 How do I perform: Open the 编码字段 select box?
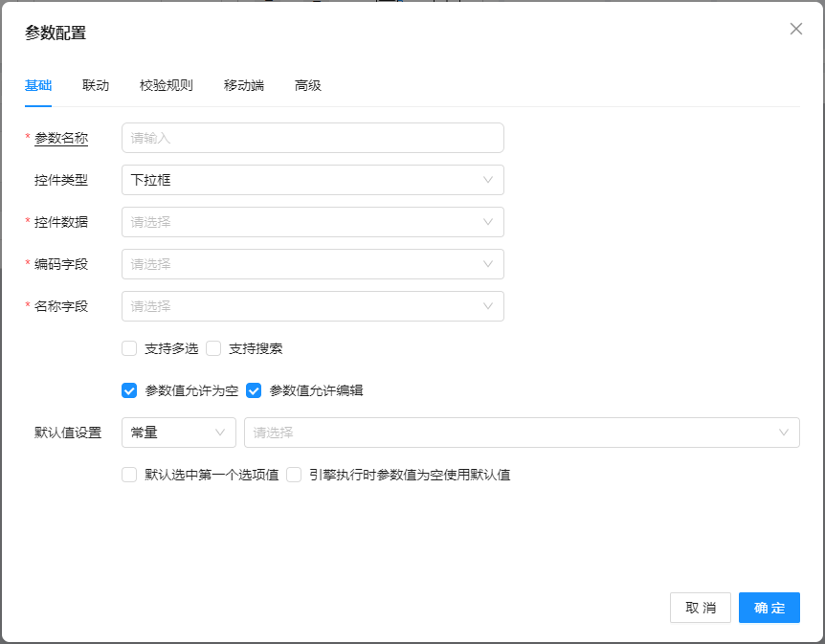tap(312, 264)
